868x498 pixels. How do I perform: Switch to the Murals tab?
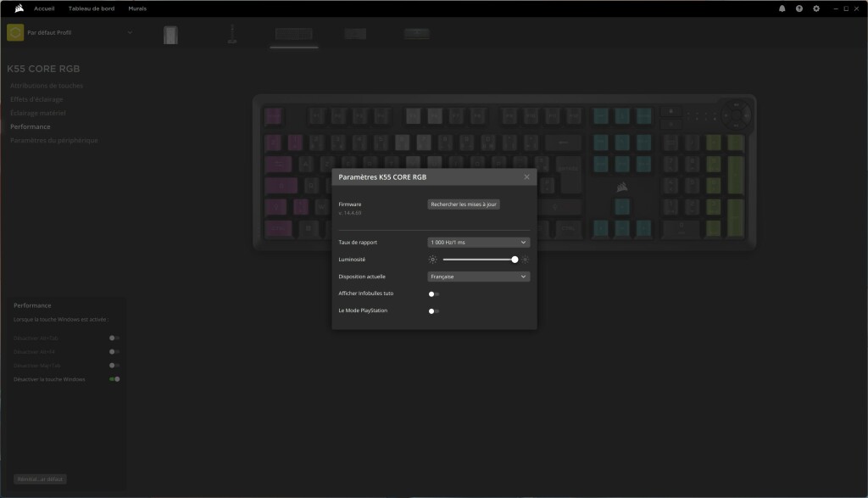click(136, 8)
